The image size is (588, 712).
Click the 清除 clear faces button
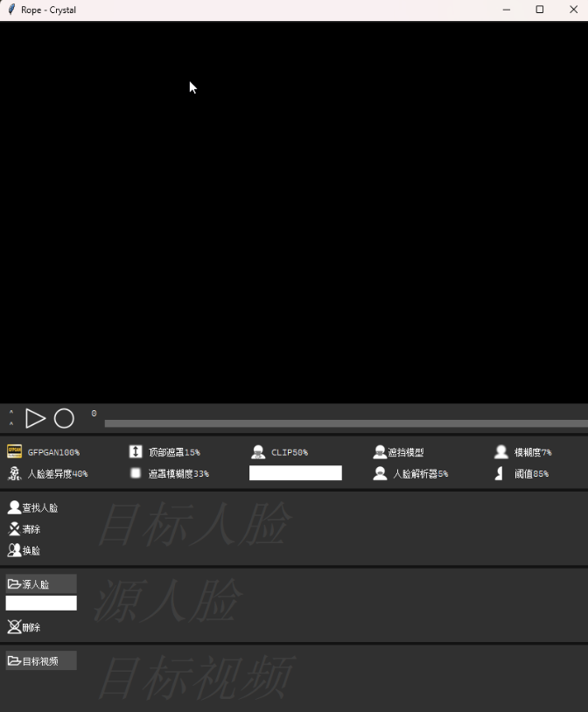(24, 529)
